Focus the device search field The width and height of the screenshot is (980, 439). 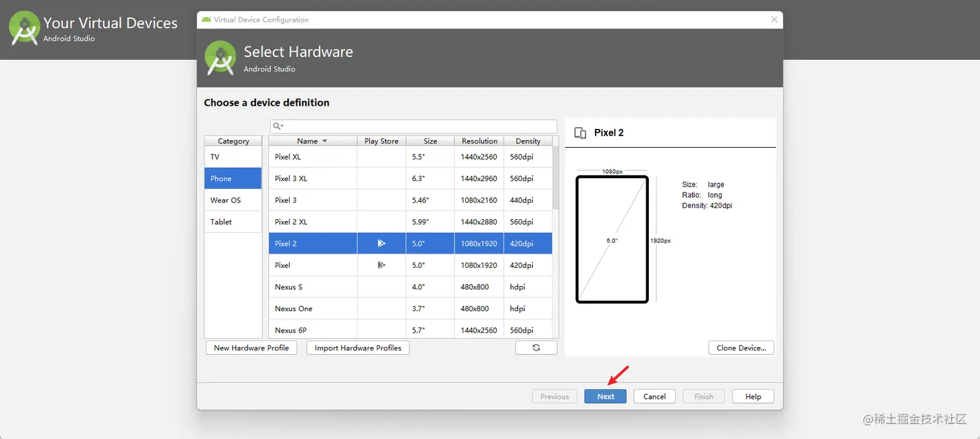(x=414, y=126)
